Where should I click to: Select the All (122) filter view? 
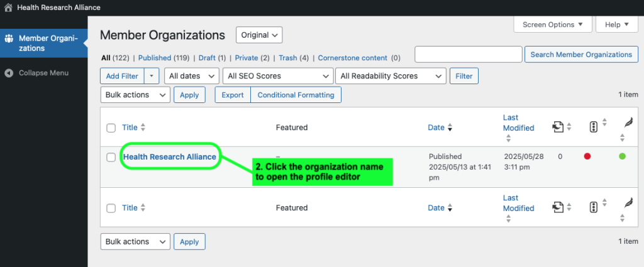[x=116, y=58]
